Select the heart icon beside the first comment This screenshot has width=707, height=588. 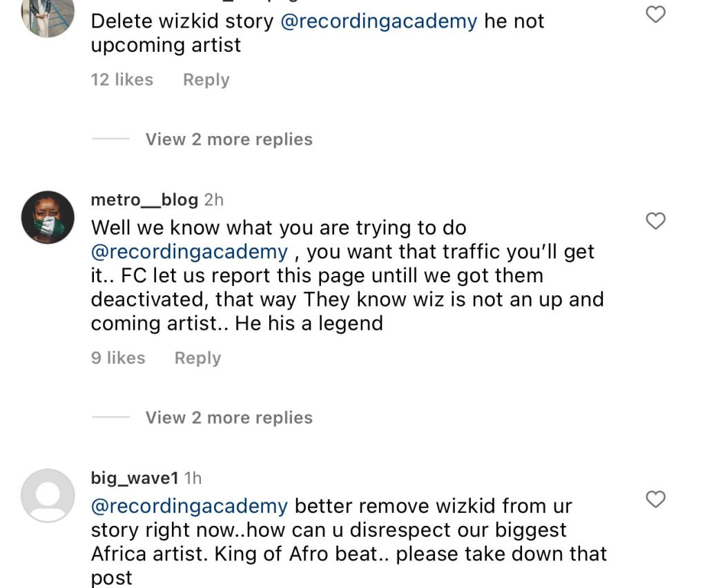655,15
